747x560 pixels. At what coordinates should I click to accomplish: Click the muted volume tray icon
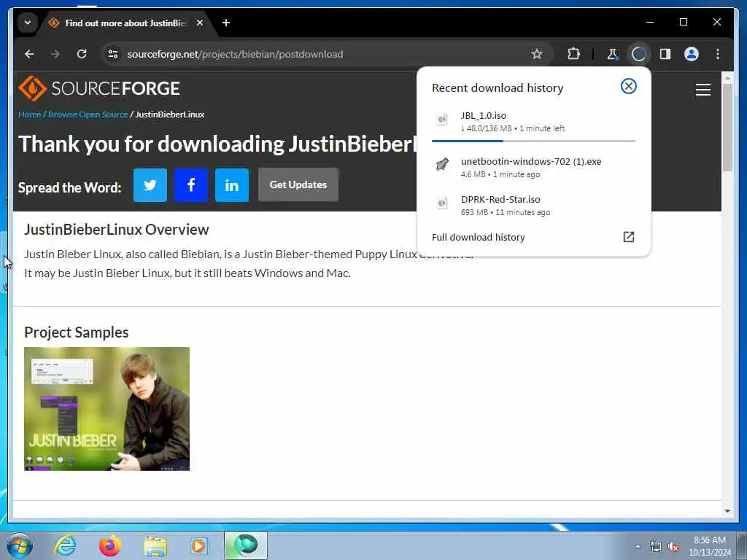tap(673, 546)
